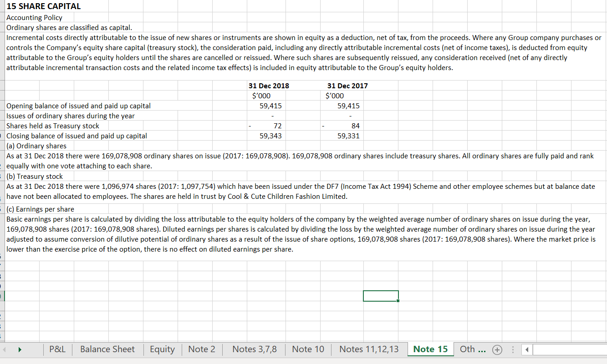The height and width of the screenshot is (364, 607).
Task: Select 2017 opening balance value 59,415
Action: (x=348, y=106)
